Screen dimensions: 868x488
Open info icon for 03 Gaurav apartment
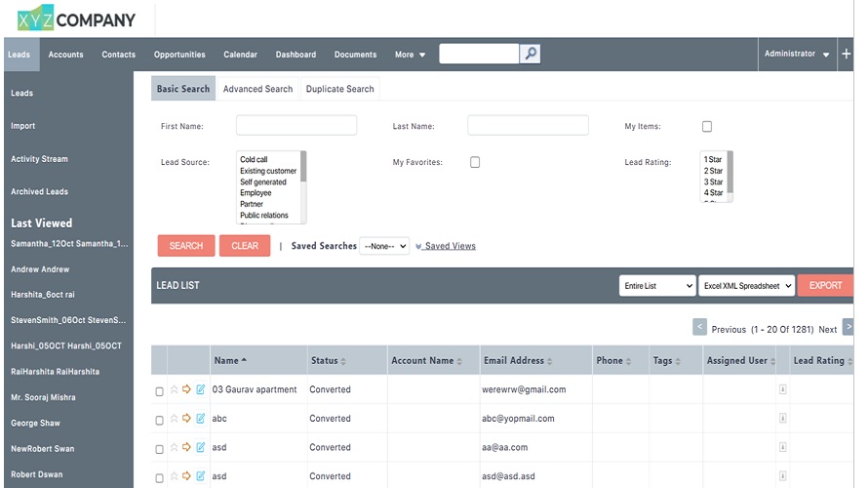tap(782, 389)
